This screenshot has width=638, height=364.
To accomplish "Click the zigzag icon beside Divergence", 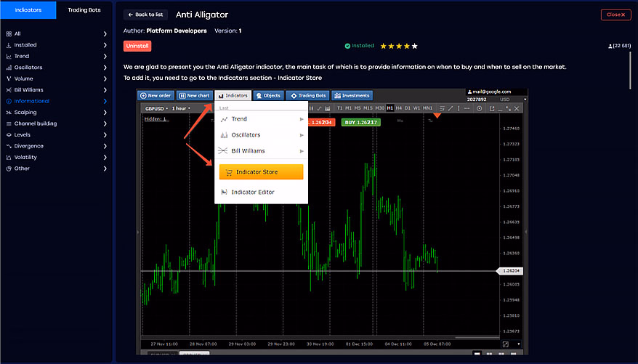I will click(x=9, y=146).
